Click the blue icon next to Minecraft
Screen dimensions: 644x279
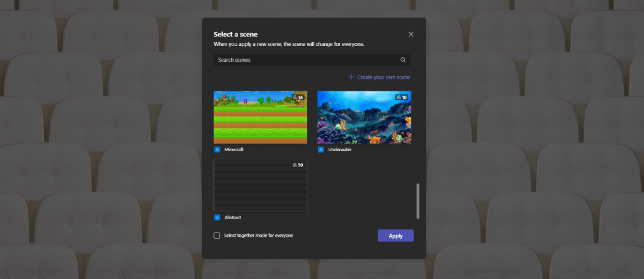coord(217,150)
